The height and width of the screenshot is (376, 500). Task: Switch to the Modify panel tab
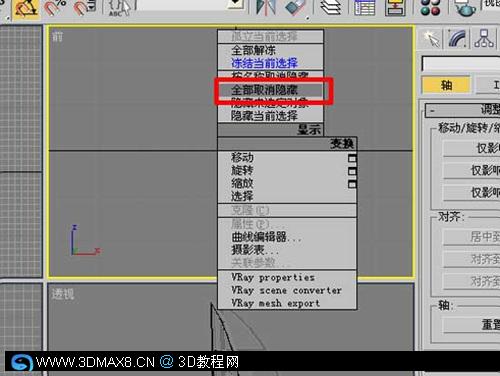[457, 39]
